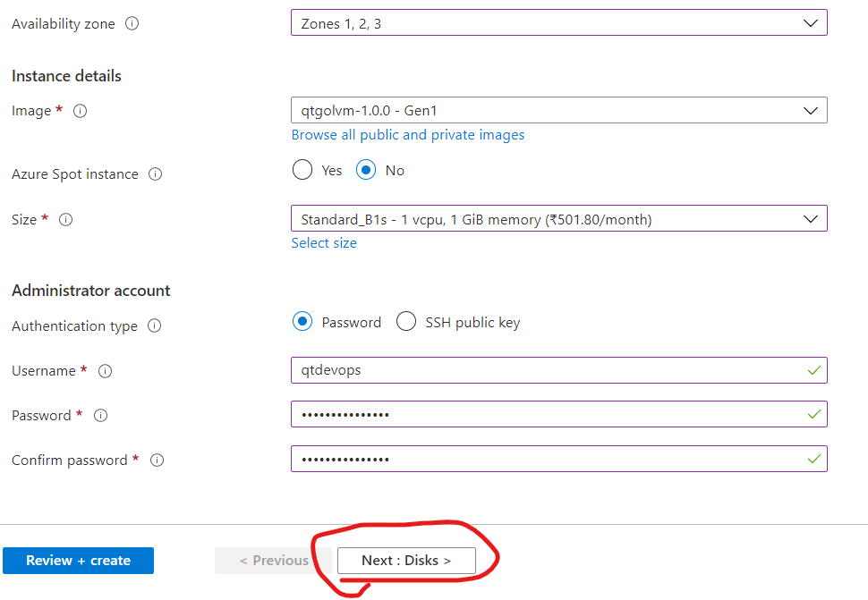This screenshot has height=600, width=868.
Task: Click the Username info icon
Action: coord(106,371)
